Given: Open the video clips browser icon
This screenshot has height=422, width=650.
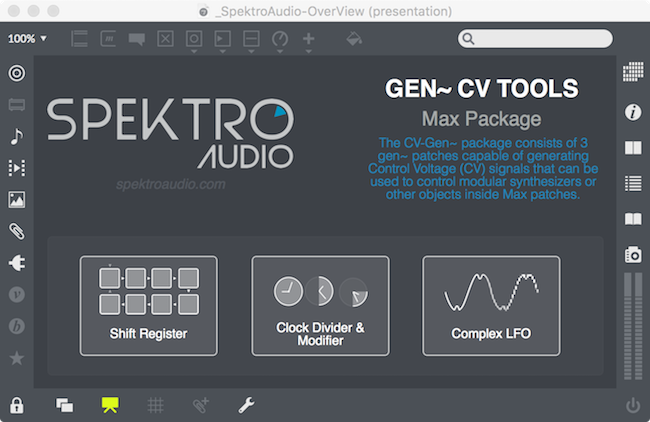Looking at the screenshot, I should click(x=17, y=168).
